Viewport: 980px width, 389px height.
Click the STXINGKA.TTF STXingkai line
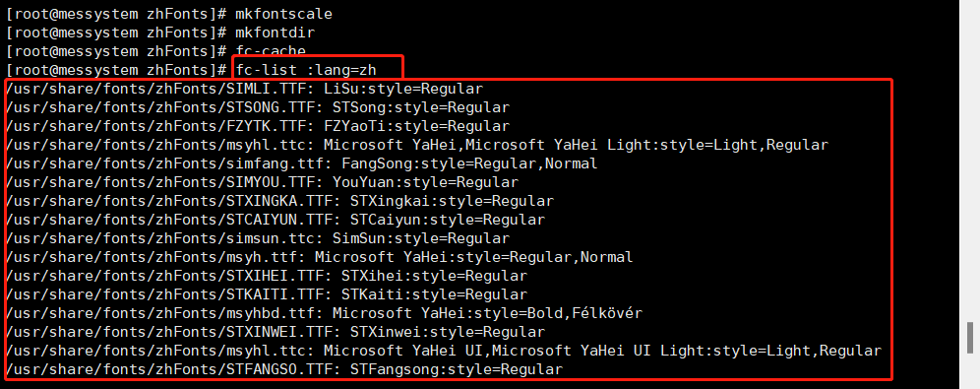click(x=279, y=201)
